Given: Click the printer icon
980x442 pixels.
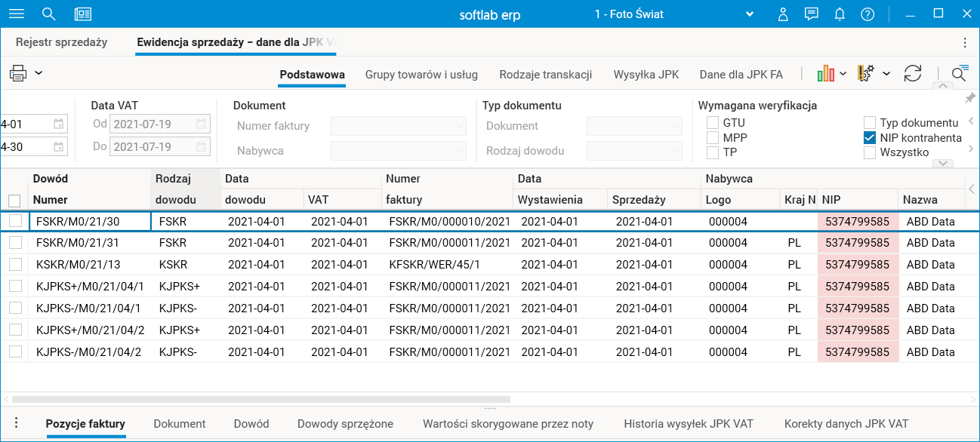Looking at the screenshot, I should [x=18, y=73].
